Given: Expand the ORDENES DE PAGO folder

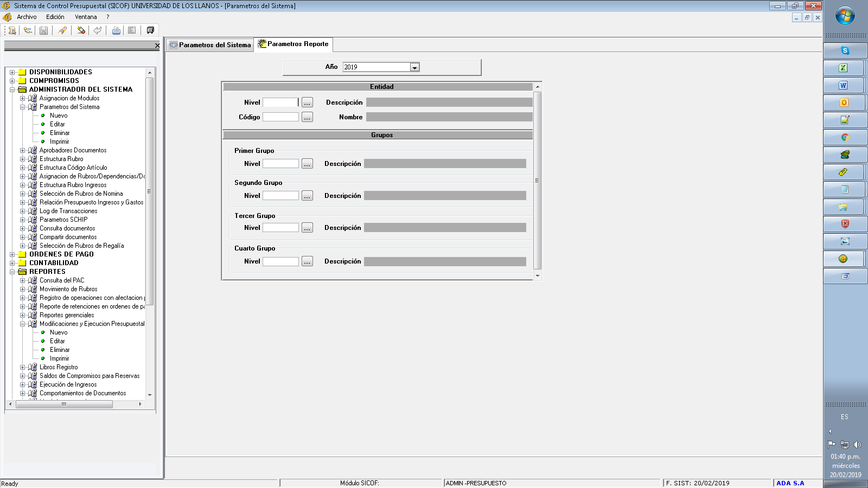Looking at the screenshot, I should click(12, 254).
